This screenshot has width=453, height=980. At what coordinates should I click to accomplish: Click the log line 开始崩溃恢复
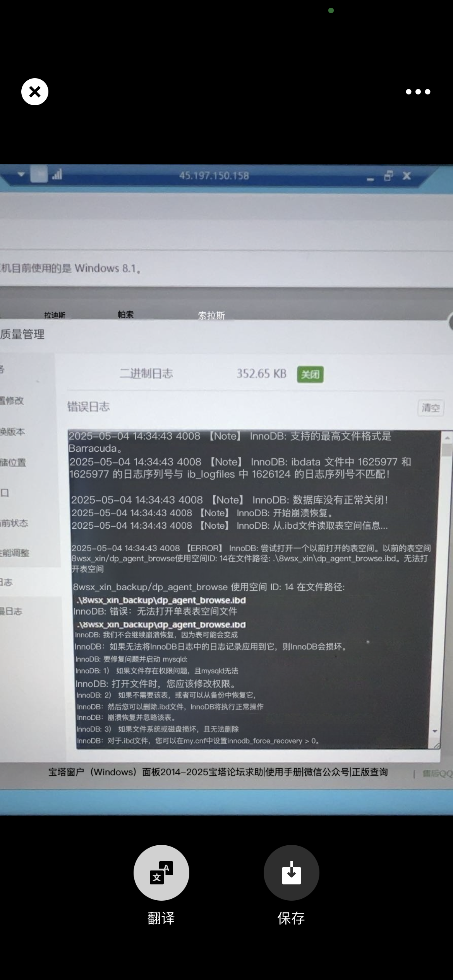click(x=202, y=513)
